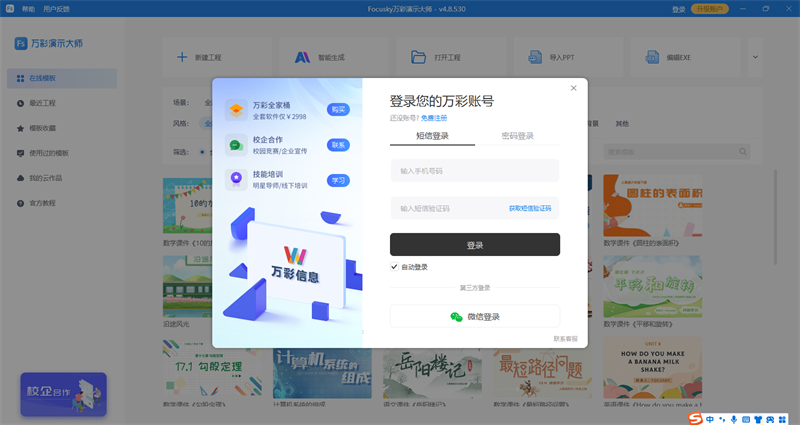Click the 导入PPT file icon
The image size is (800, 425).
pos(535,57)
